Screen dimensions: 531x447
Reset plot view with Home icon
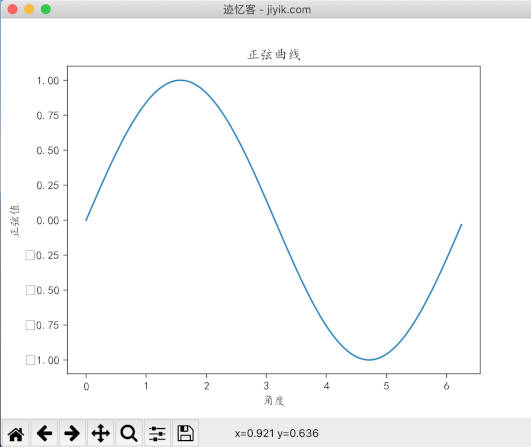click(x=16, y=433)
